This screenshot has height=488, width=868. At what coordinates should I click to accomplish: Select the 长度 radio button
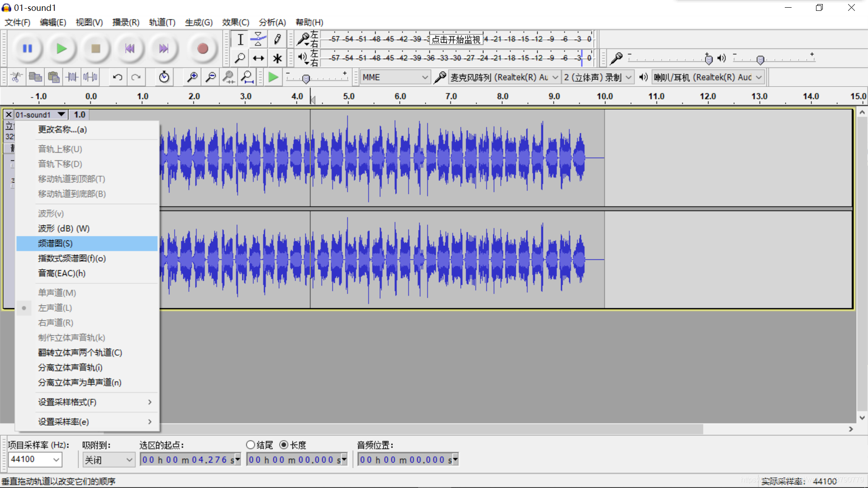coord(284,445)
